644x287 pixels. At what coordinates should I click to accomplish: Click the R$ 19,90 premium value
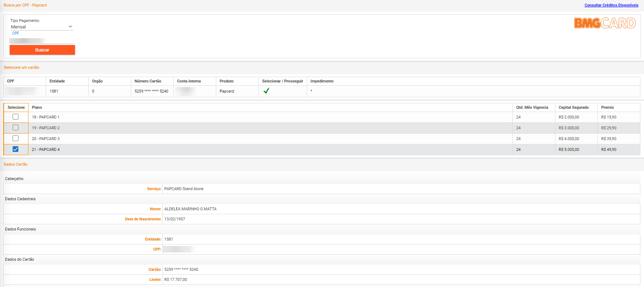click(x=609, y=117)
